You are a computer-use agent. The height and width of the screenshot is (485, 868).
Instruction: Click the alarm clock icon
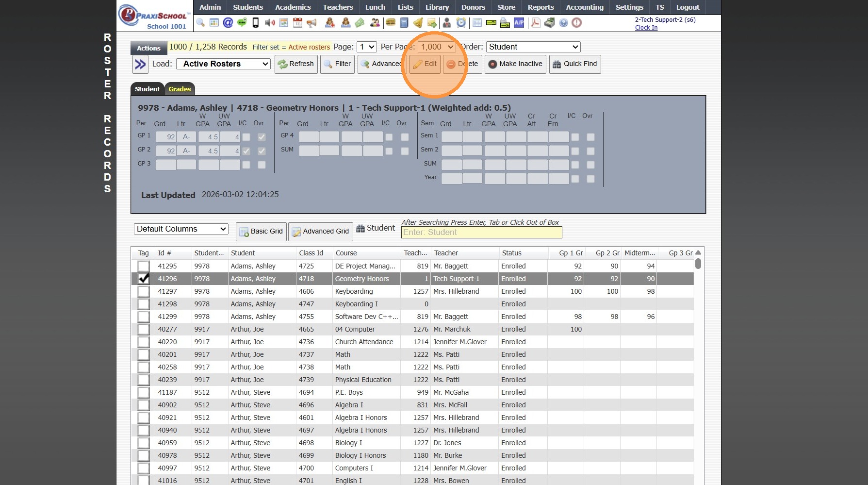(461, 23)
